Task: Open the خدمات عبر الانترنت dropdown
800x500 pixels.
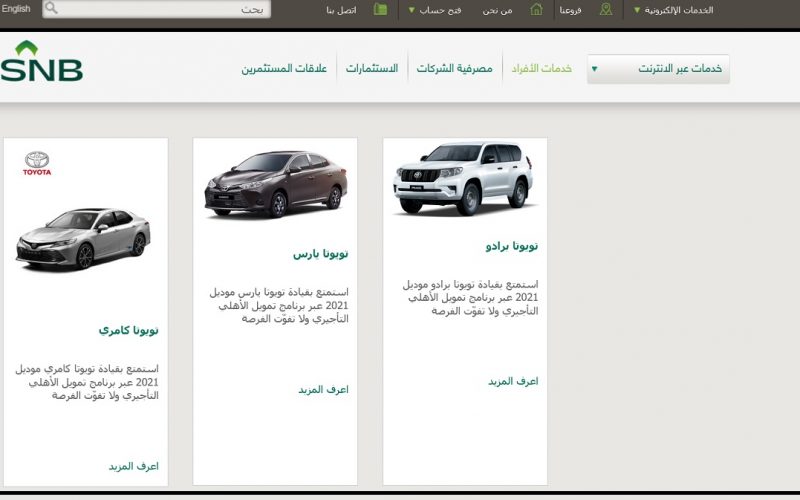Action: pos(658,69)
